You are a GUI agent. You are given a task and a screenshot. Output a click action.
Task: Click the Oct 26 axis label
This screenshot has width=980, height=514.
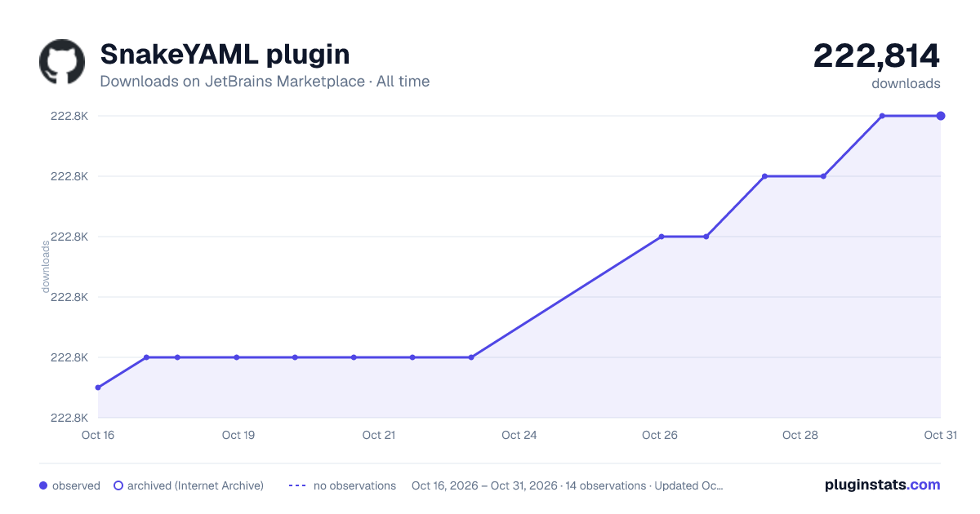[660, 435]
